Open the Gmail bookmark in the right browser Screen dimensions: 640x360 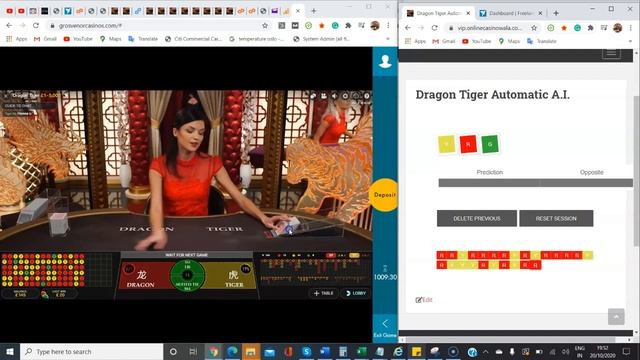(444, 41)
